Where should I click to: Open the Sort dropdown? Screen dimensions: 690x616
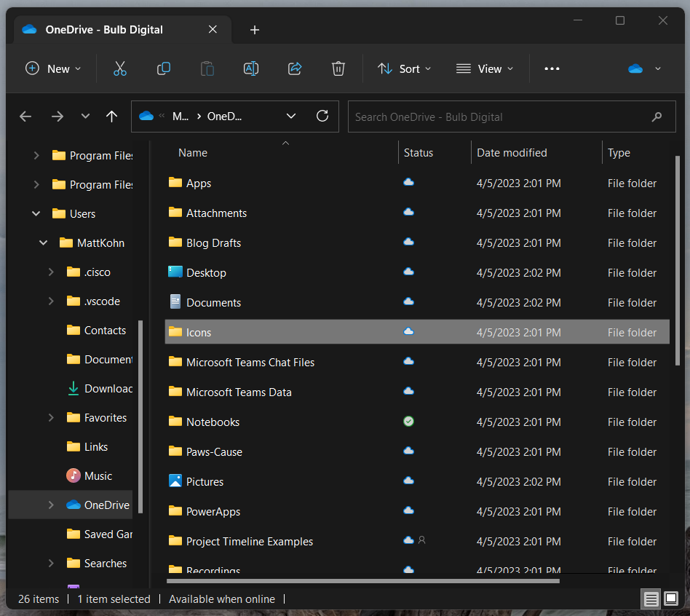point(405,68)
